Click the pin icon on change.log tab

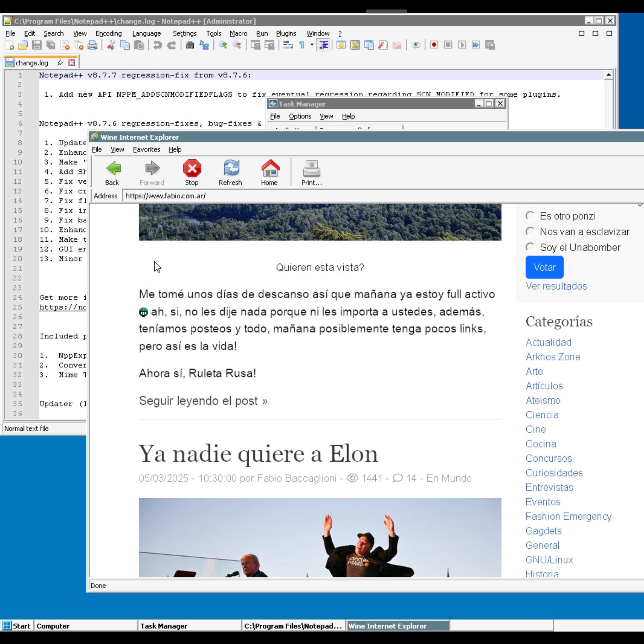[60, 63]
